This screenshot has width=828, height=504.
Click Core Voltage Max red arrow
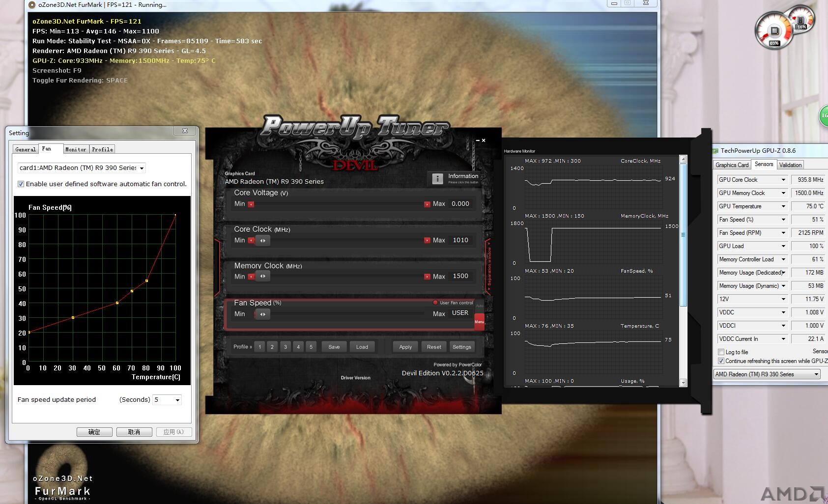click(x=427, y=204)
